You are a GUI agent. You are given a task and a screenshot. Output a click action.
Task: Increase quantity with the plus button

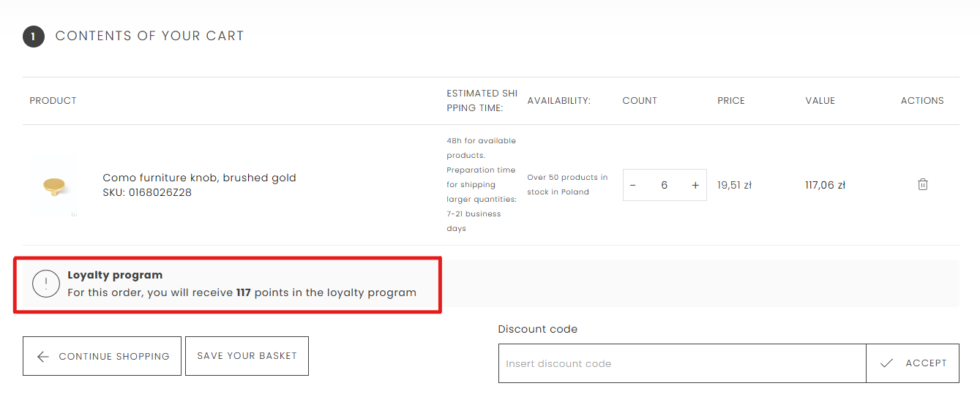(695, 186)
